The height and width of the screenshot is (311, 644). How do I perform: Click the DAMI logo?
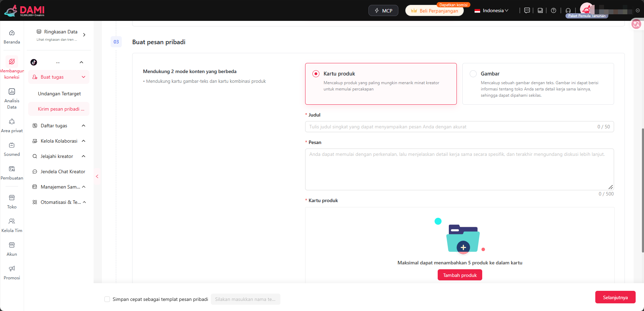[24, 10]
